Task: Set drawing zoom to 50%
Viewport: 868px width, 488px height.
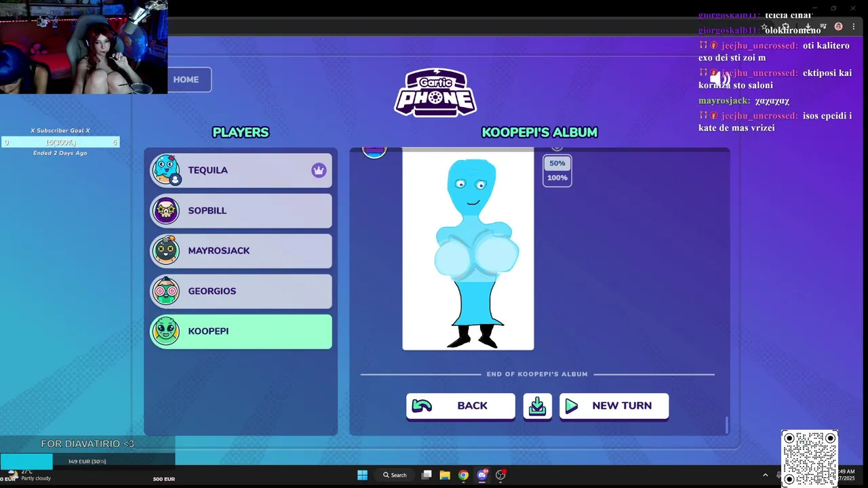Action: 557,163
